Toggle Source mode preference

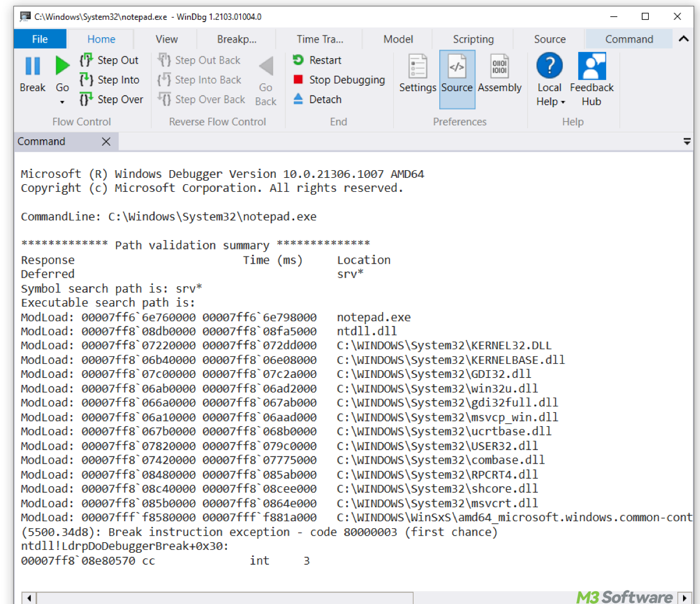(x=457, y=79)
